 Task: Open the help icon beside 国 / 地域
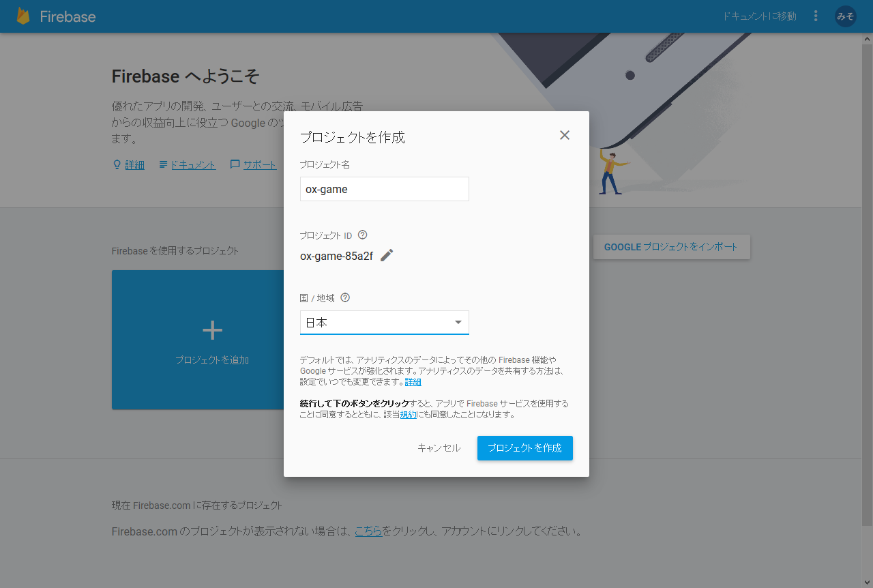point(345,297)
